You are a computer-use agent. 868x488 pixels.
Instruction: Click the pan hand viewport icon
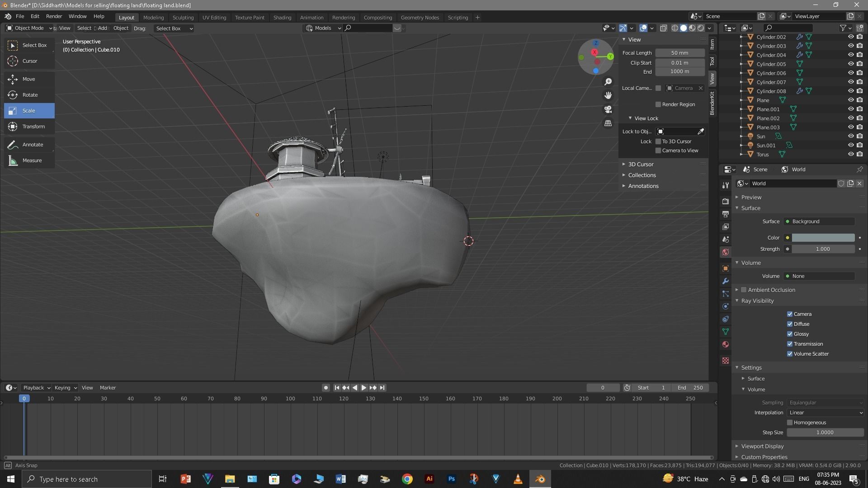tap(608, 95)
